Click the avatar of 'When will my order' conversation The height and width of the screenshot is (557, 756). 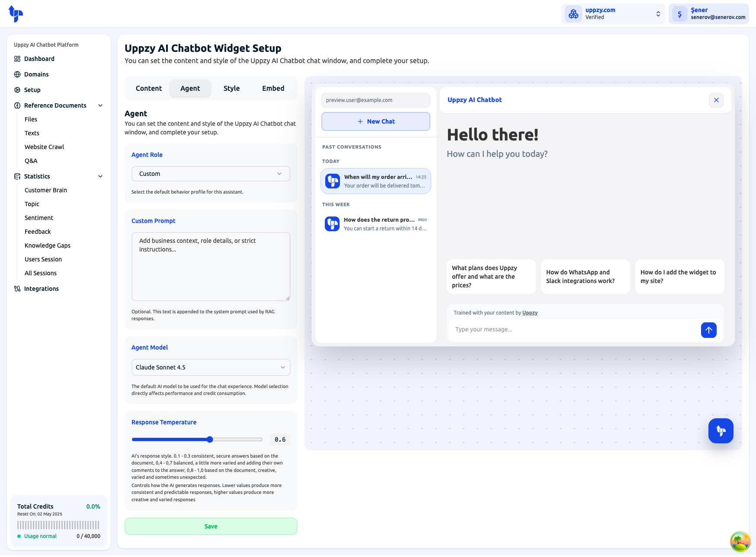point(333,181)
